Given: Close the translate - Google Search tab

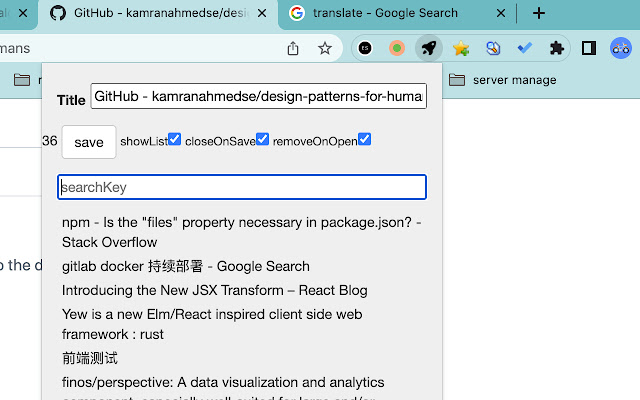Looking at the screenshot, I should point(501,13).
